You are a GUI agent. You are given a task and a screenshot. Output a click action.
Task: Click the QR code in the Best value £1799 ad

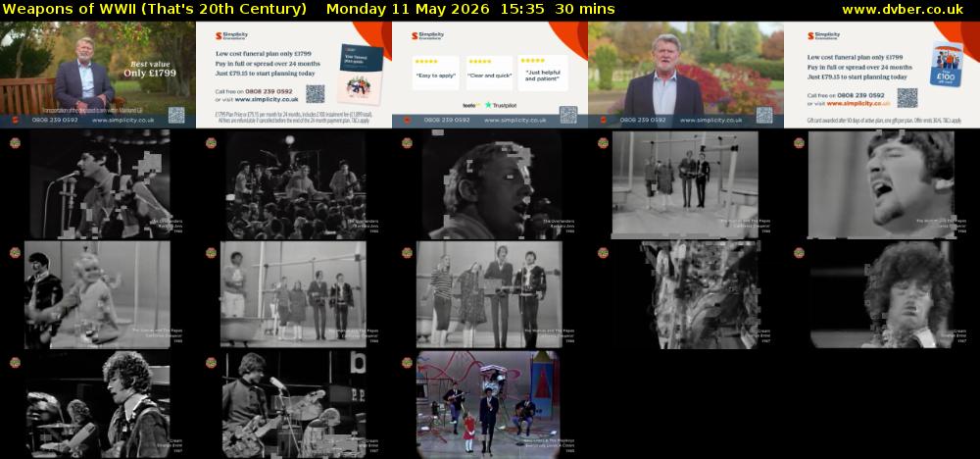point(176,115)
